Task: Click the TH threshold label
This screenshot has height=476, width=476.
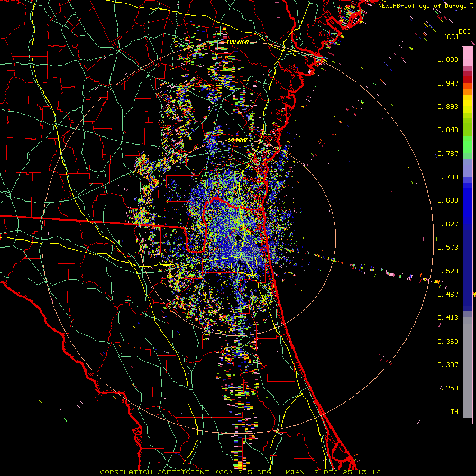Action: point(454,412)
